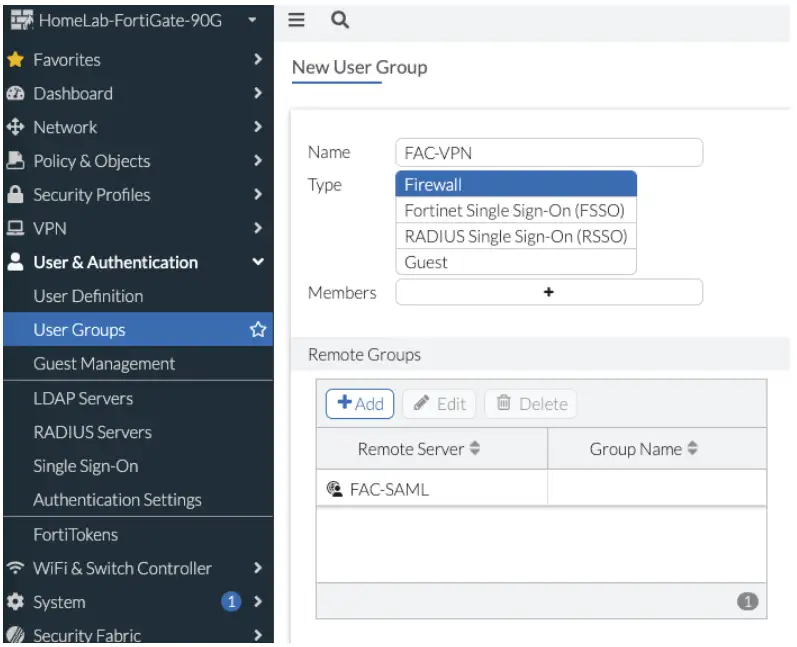This screenshot has height=647, width=797.
Task: Open LDAP Servers menu item
Action: click(83, 398)
